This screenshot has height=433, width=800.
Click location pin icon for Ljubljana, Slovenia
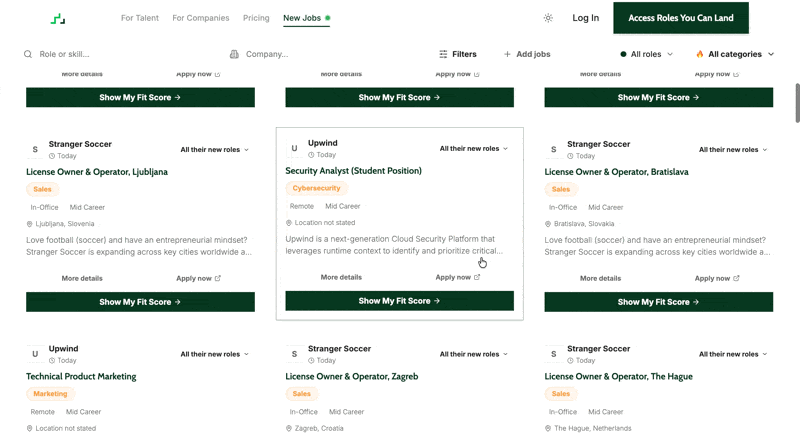coord(30,224)
